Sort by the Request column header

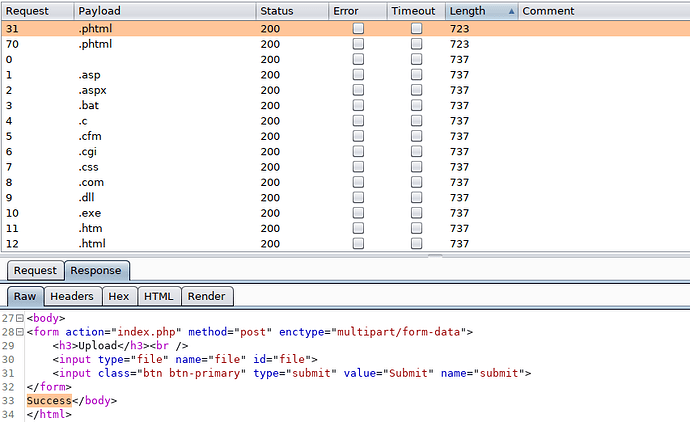[x=38, y=11]
